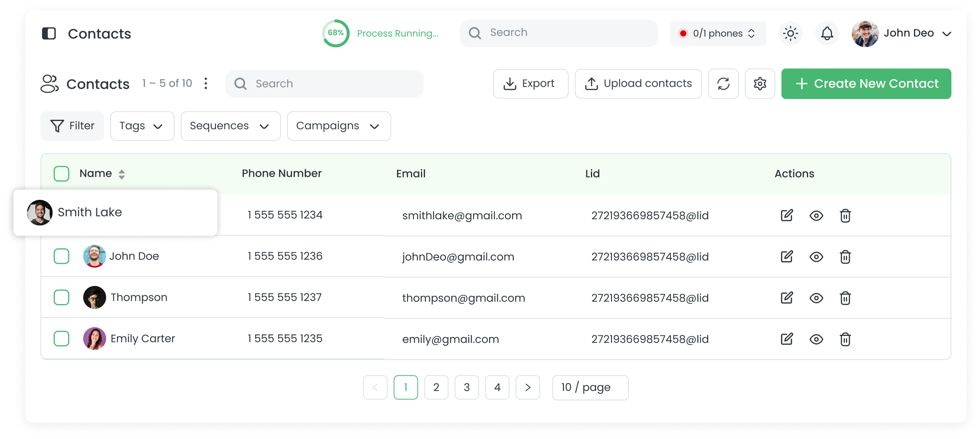Expand the Campaigns dropdown

[x=339, y=126]
